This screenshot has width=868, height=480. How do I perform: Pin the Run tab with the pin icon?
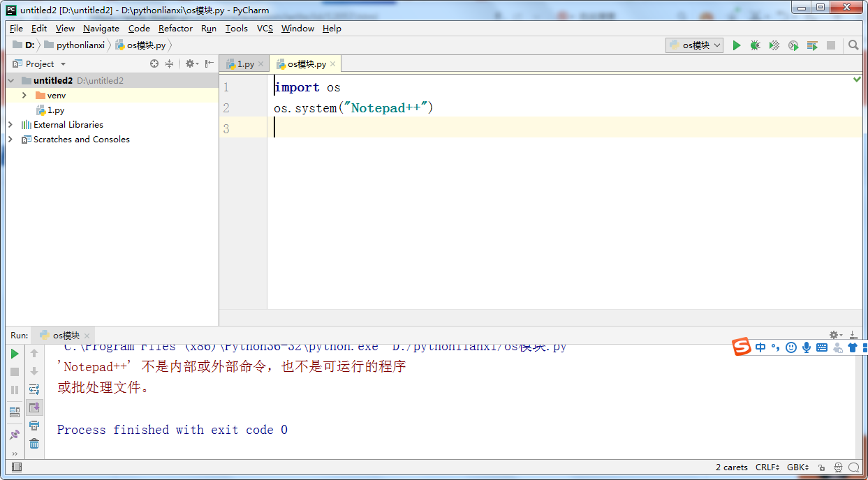tap(15, 435)
